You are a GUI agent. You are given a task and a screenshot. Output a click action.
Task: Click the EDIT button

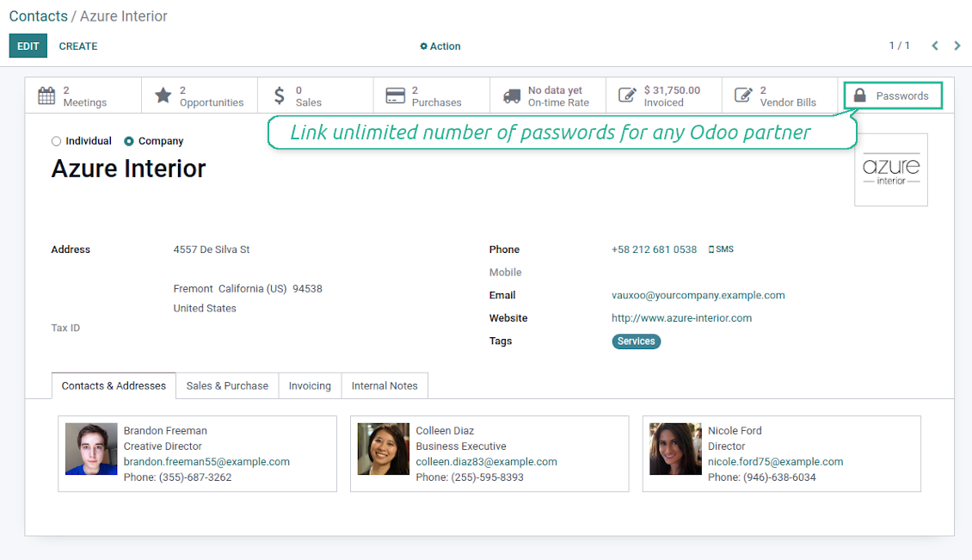pyautogui.click(x=28, y=46)
